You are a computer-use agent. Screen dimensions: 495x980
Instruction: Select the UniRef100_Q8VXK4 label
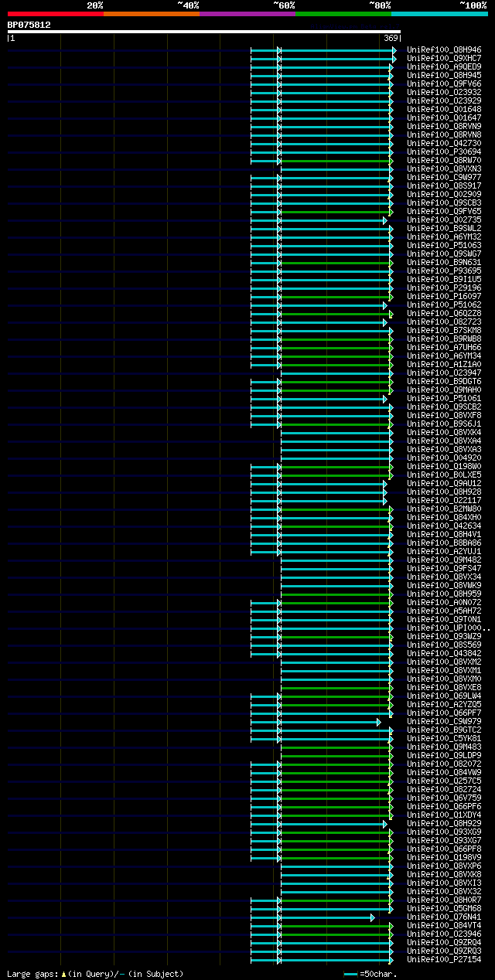tap(445, 432)
